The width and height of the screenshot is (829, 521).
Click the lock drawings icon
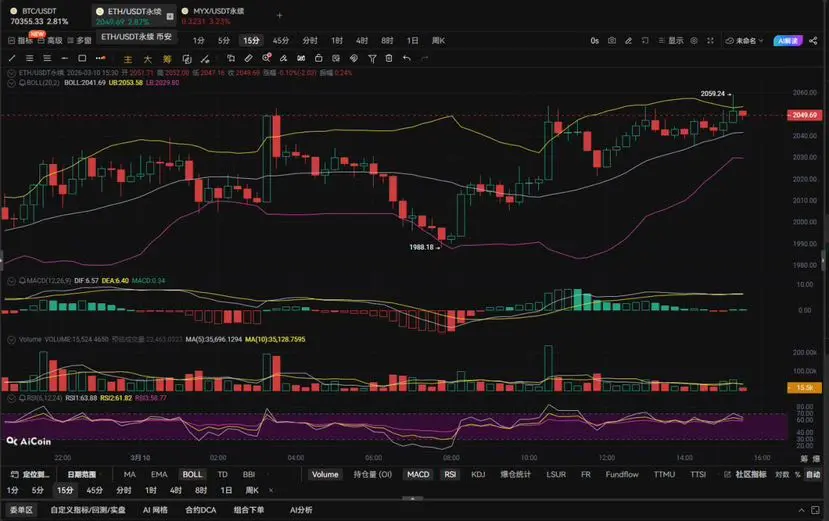pos(318,58)
